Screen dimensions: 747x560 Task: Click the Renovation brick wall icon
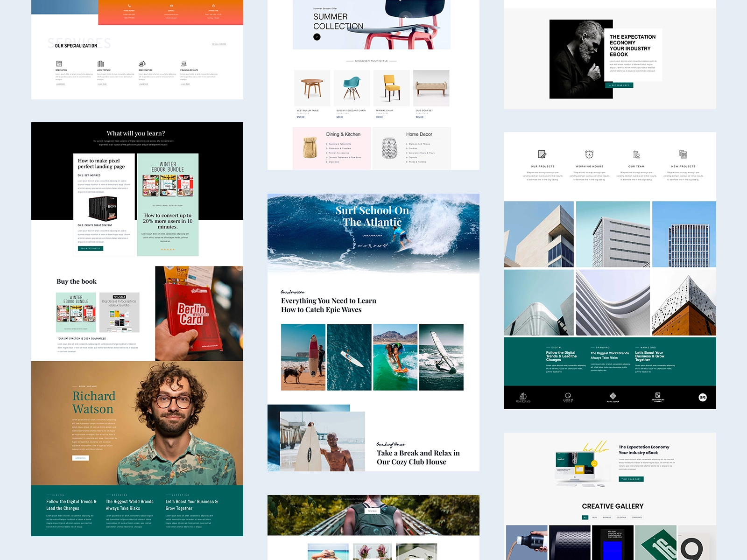tap(59, 63)
